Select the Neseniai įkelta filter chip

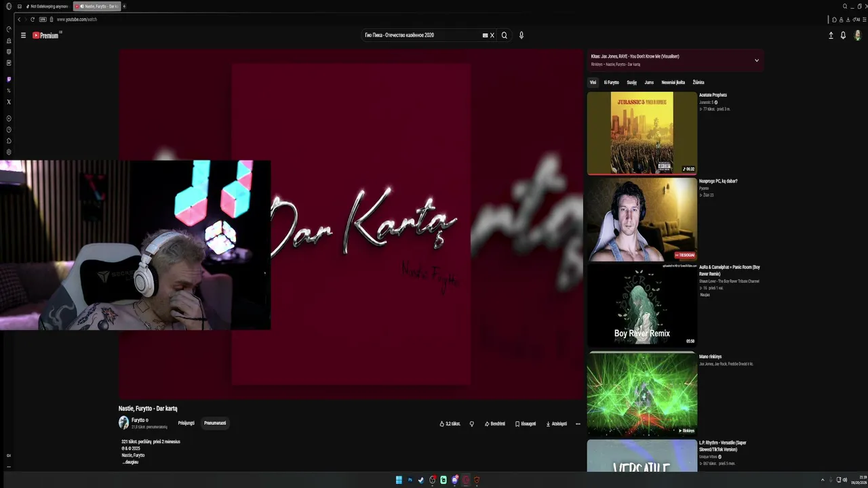pos(673,82)
